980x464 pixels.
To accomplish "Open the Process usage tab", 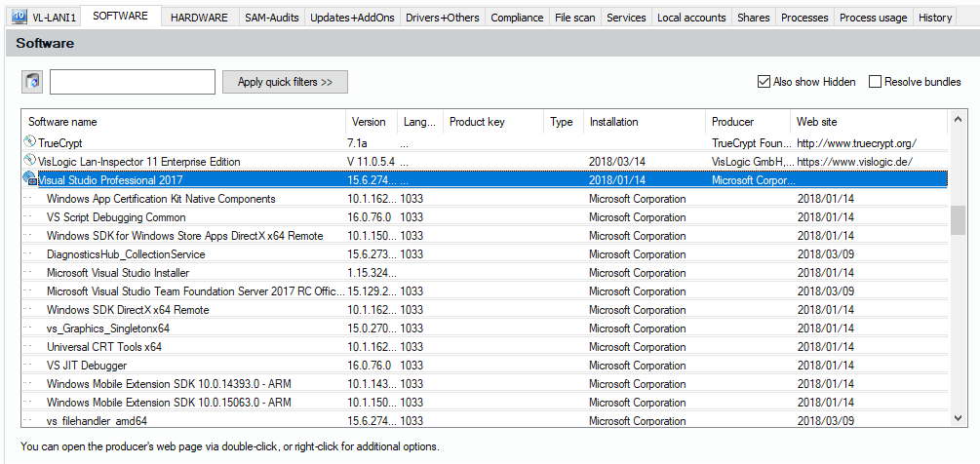I will tap(873, 17).
